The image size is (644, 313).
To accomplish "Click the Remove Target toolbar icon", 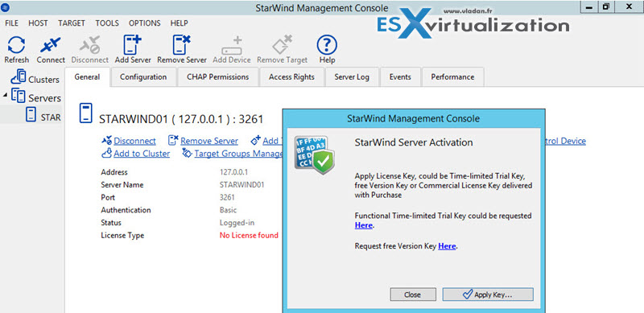I will 283,45.
